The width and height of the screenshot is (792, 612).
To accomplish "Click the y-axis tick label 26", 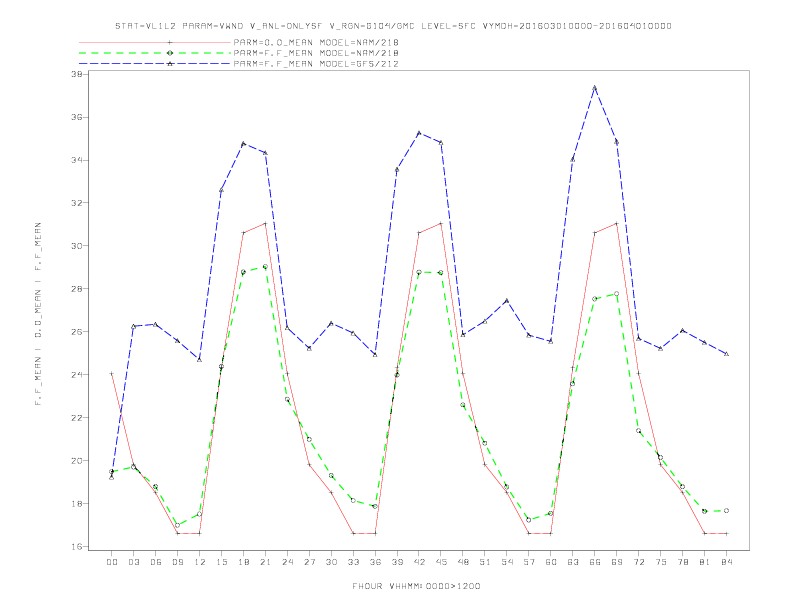I will pos(77,332).
